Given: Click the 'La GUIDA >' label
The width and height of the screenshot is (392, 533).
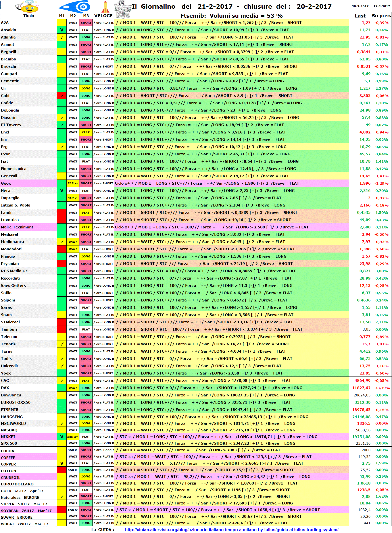Looking at the screenshot, I should [x=103, y=530].
